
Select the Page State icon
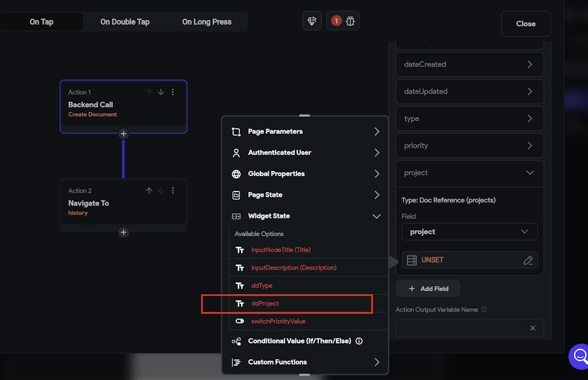(236, 194)
